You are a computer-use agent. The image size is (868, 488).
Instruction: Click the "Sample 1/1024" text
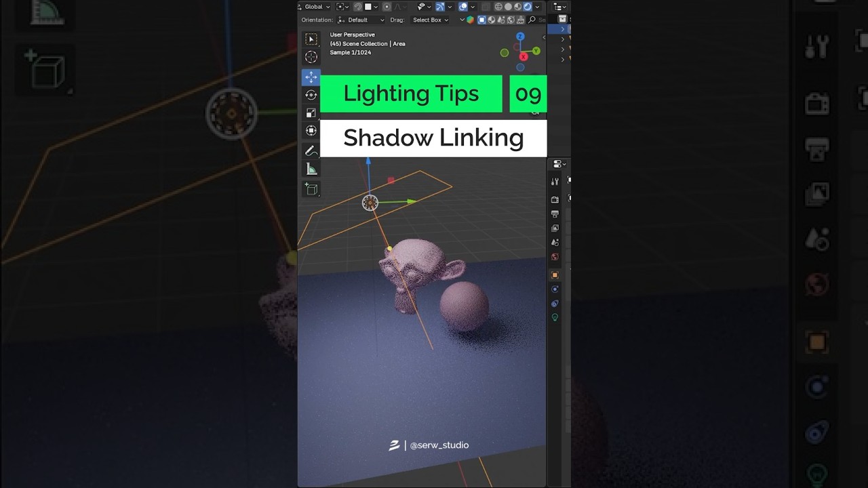click(351, 52)
